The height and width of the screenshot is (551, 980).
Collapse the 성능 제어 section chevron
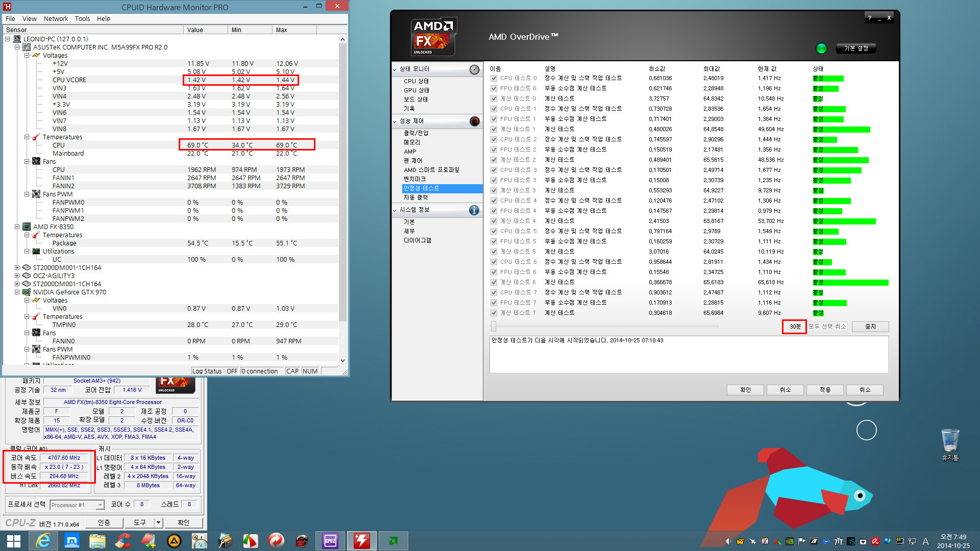click(x=395, y=121)
